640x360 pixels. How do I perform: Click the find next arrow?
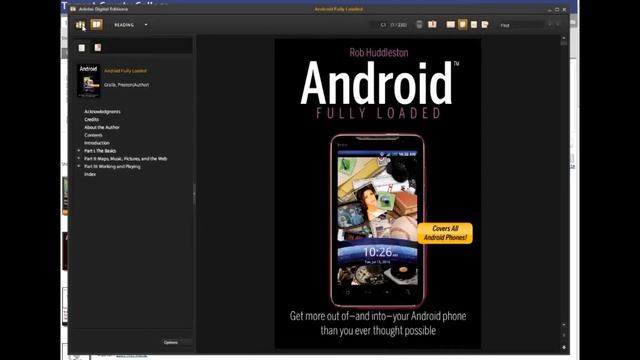point(558,24)
